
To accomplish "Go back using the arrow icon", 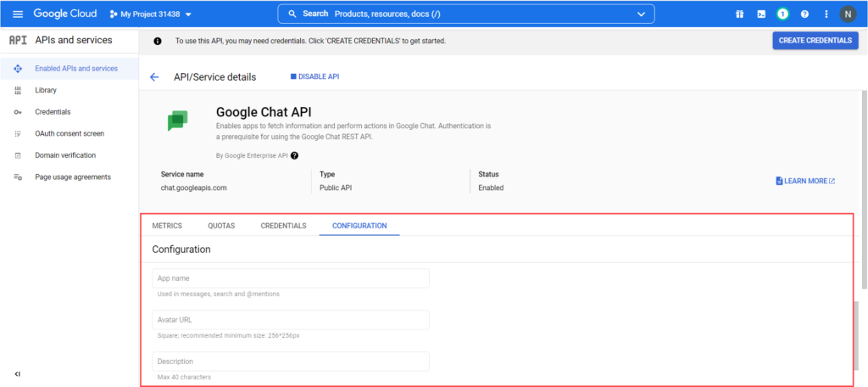I will 154,77.
